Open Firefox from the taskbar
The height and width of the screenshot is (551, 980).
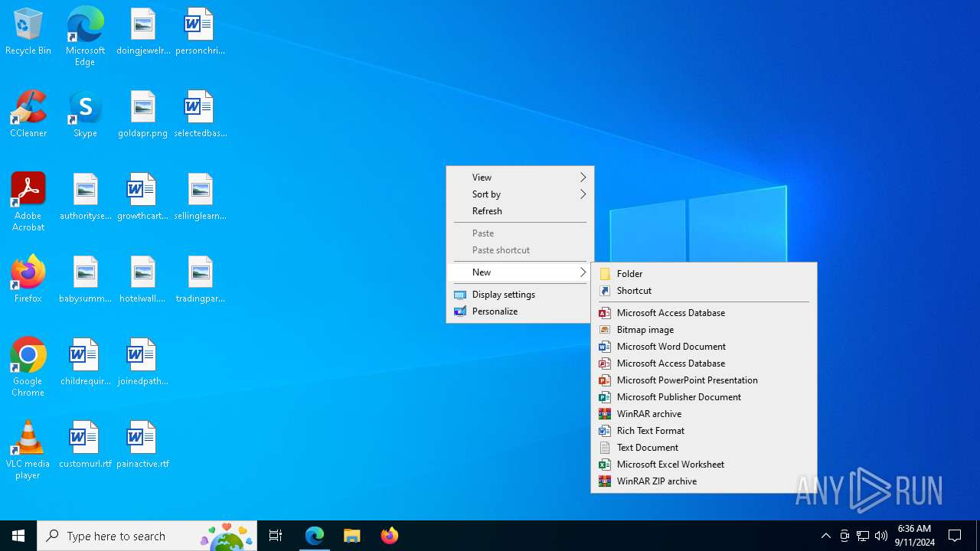[389, 536]
